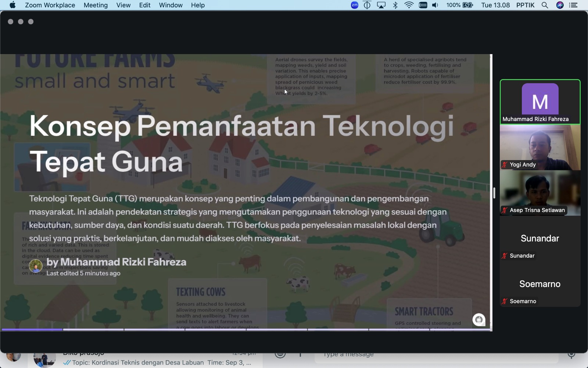Click the second slide progress segment
Viewport: 588px width, 368px height.
[x=93, y=330]
